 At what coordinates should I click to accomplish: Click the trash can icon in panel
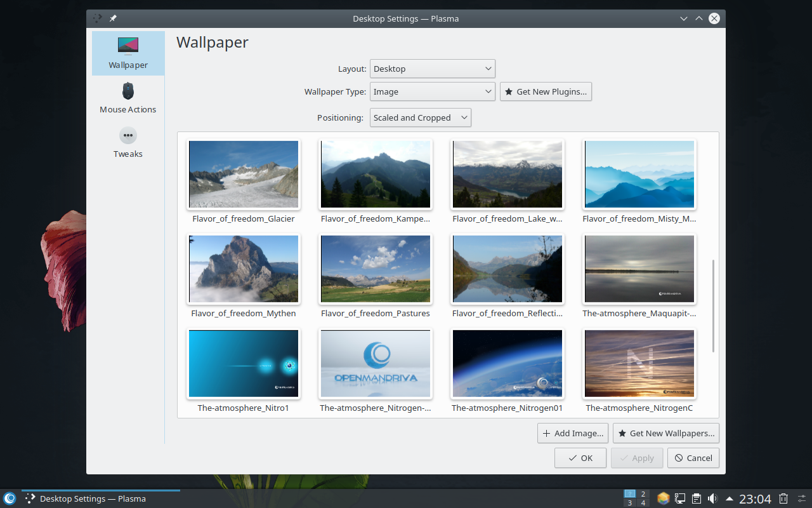coord(783,498)
